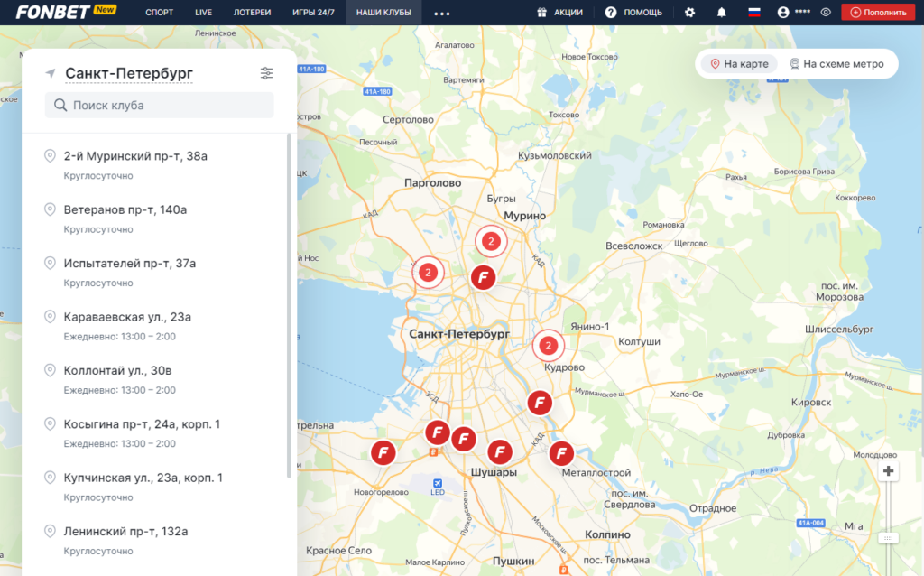The height and width of the screenshot is (576, 924).
Task: Click the FONBET logo
Action: click(x=52, y=12)
